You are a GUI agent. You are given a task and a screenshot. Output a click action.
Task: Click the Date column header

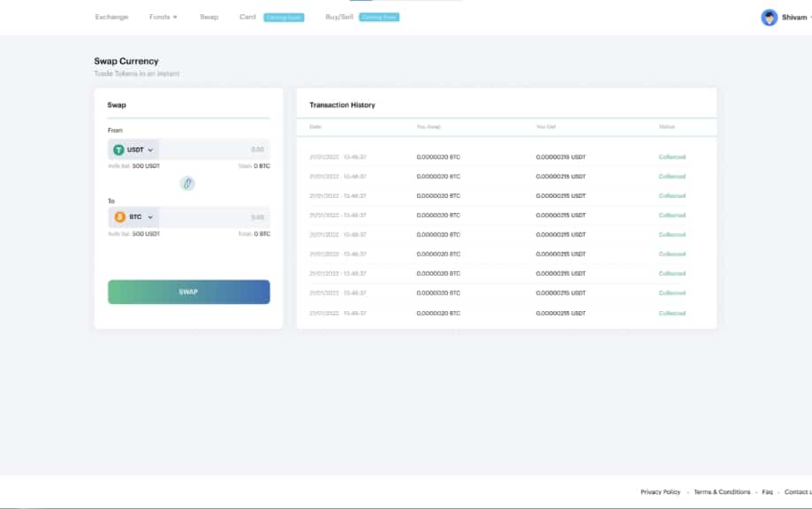coord(315,127)
